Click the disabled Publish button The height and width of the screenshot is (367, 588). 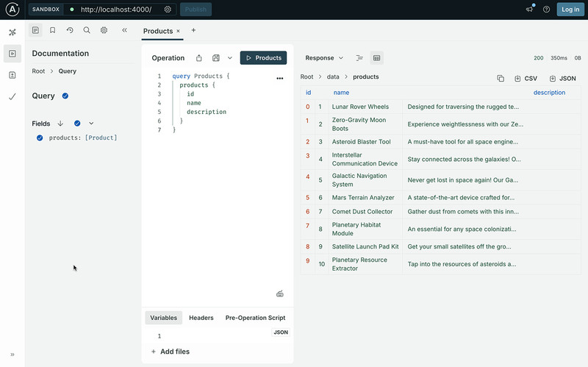click(196, 10)
